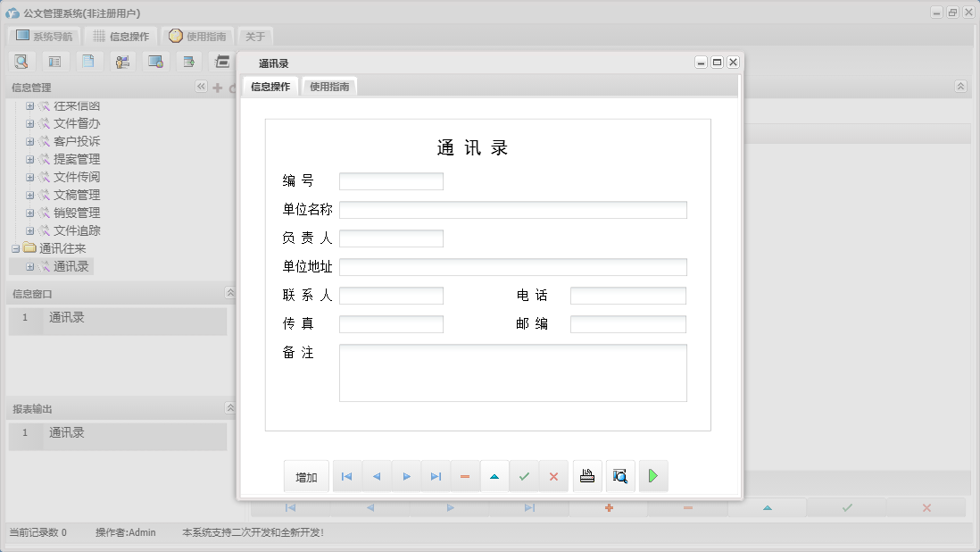This screenshot has height=552, width=980.
Task: Open the 系统导航 menu
Action: point(43,37)
